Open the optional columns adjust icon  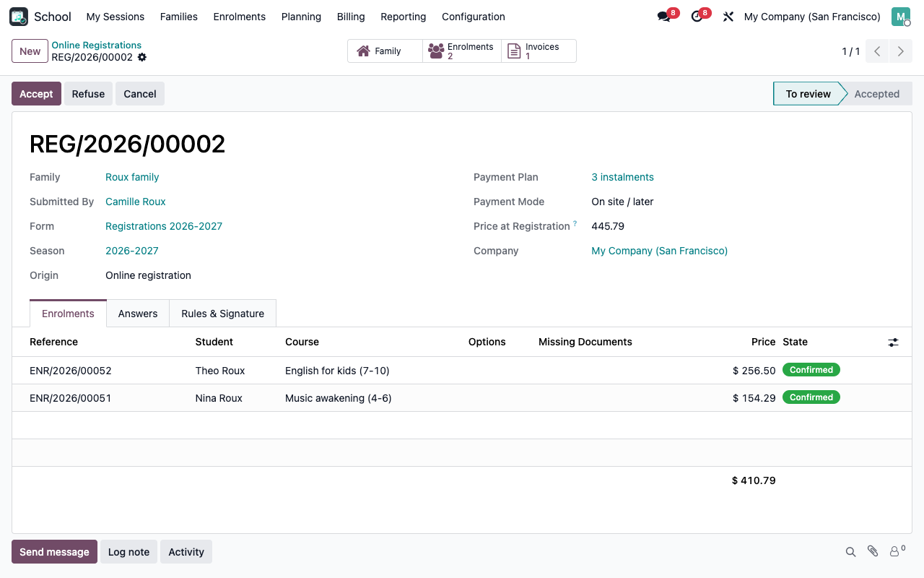point(894,342)
